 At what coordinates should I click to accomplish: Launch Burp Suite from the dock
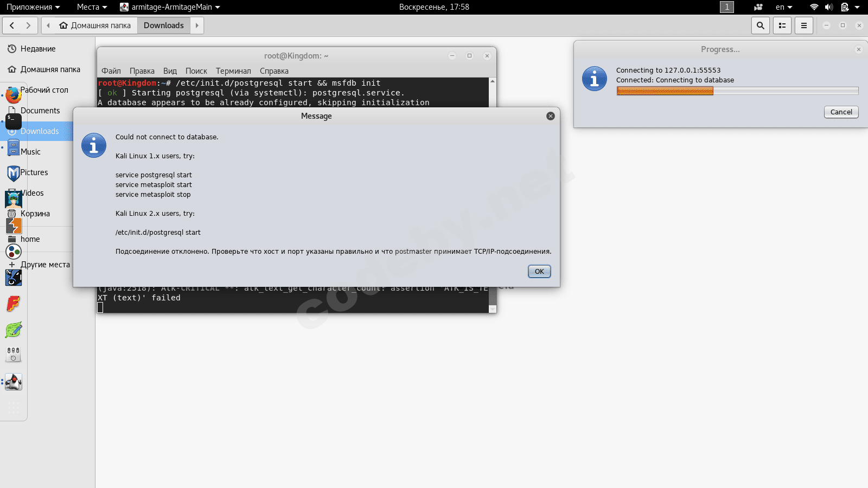tap(14, 225)
